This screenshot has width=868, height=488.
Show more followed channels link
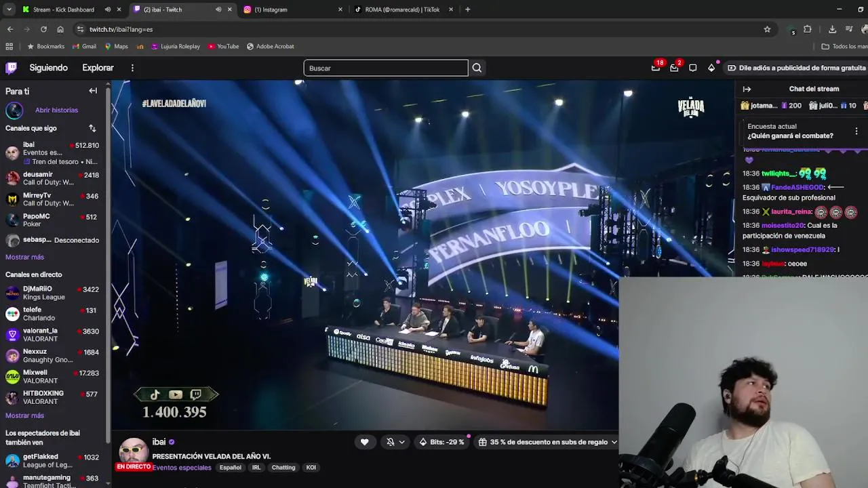tap(24, 257)
